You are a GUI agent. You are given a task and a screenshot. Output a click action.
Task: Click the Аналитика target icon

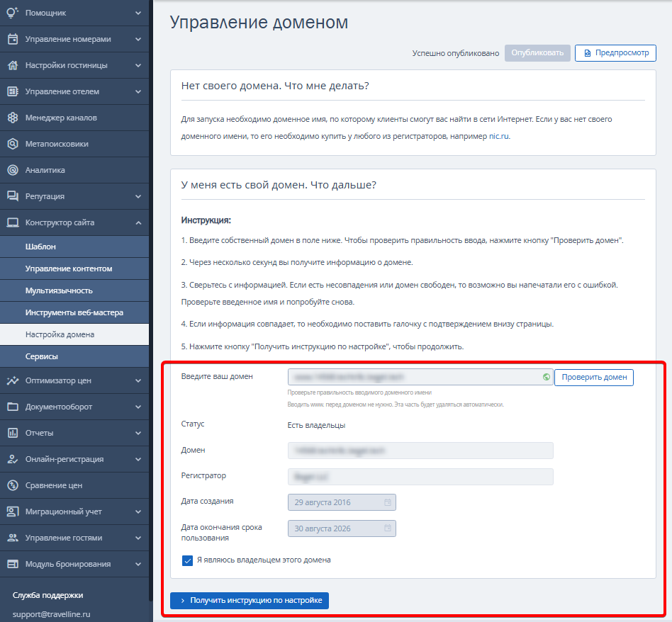click(x=13, y=170)
